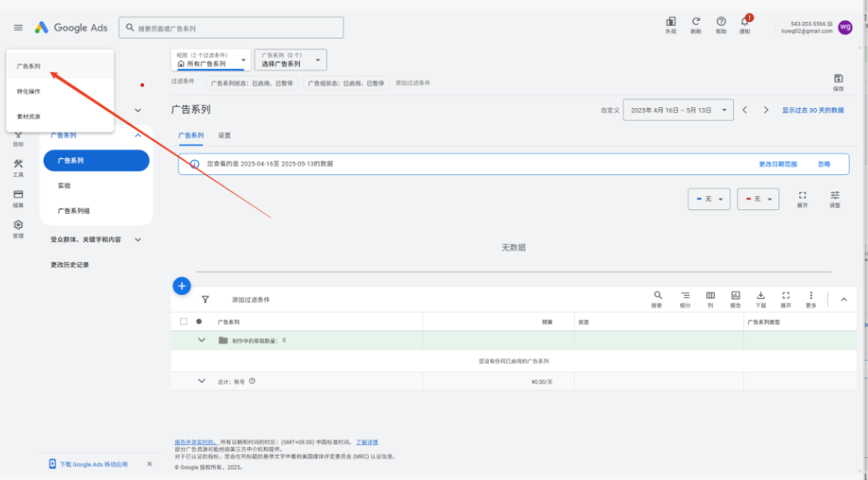Open the hamburger main menu
The width and height of the screenshot is (868, 480).
point(18,28)
